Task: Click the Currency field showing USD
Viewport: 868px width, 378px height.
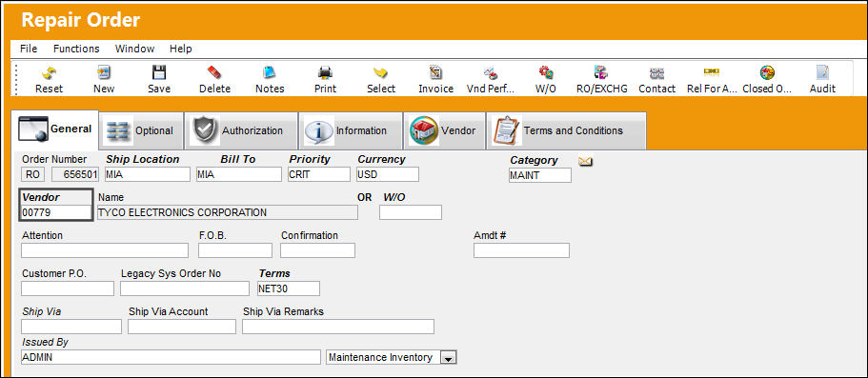Action: click(388, 174)
